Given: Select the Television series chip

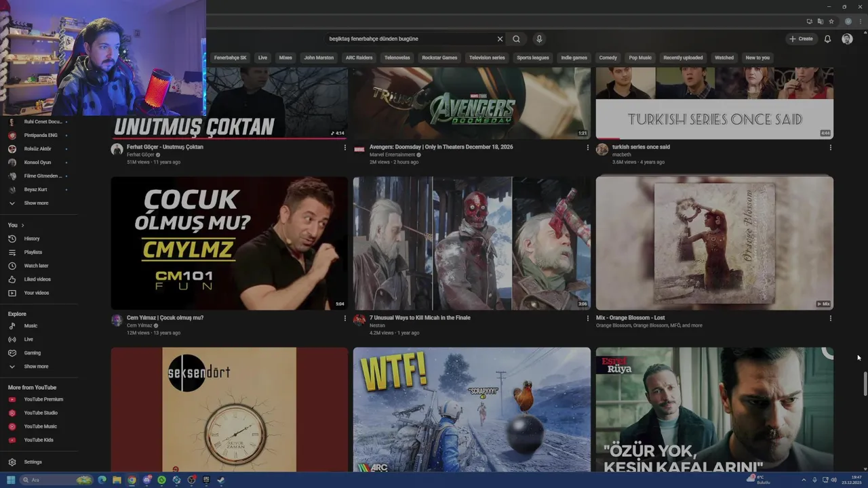Looking at the screenshot, I should [487, 58].
